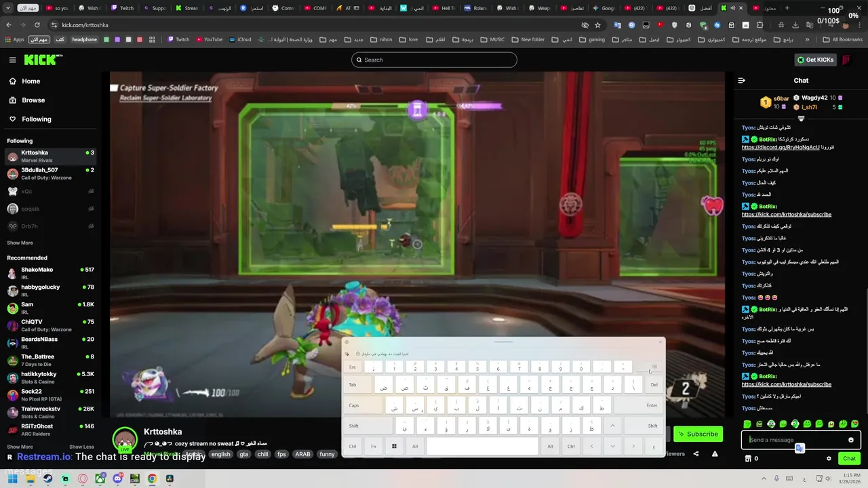Screen dimensions: 868x488
Task: Show more bookmarks chevron
Action: click(807, 39)
